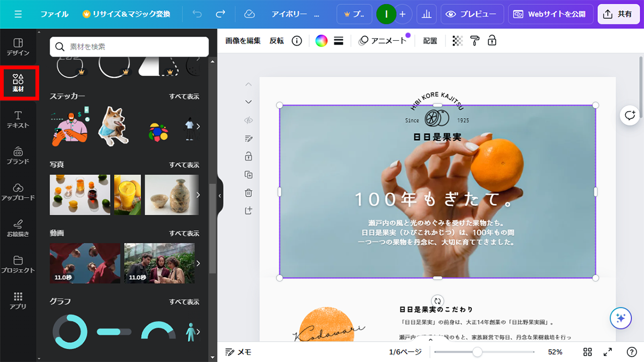Collapse the side panel with arrow handle
Image resolution: width=644 pixels, height=362 pixels.
(x=219, y=196)
